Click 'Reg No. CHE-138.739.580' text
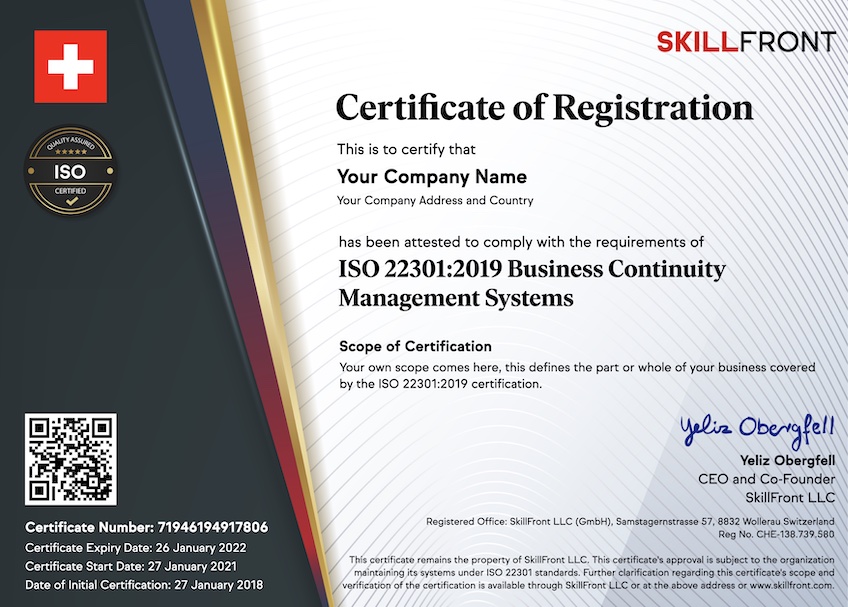The width and height of the screenshot is (848, 607). coord(776,535)
